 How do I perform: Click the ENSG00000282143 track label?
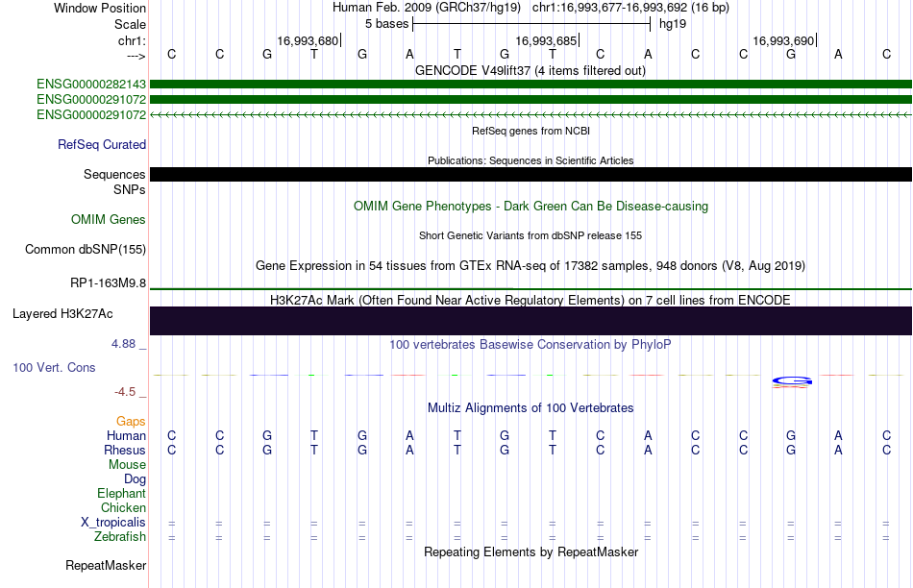point(91,85)
